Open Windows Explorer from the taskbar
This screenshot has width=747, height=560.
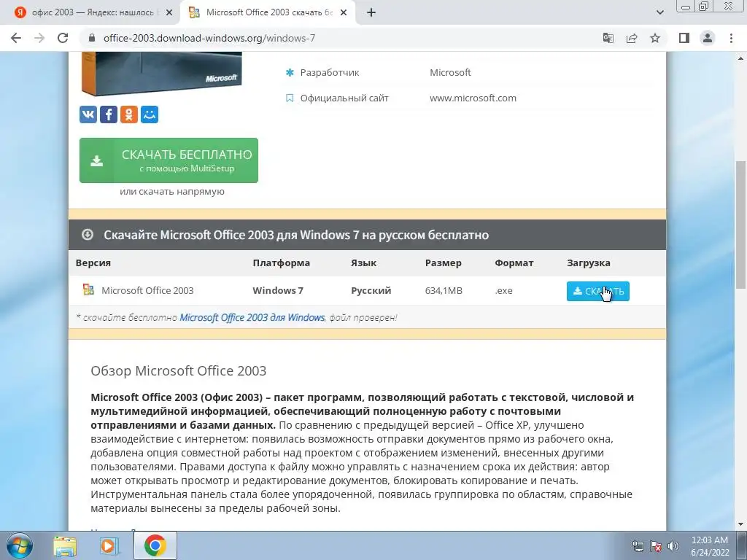(x=65, y=546)
